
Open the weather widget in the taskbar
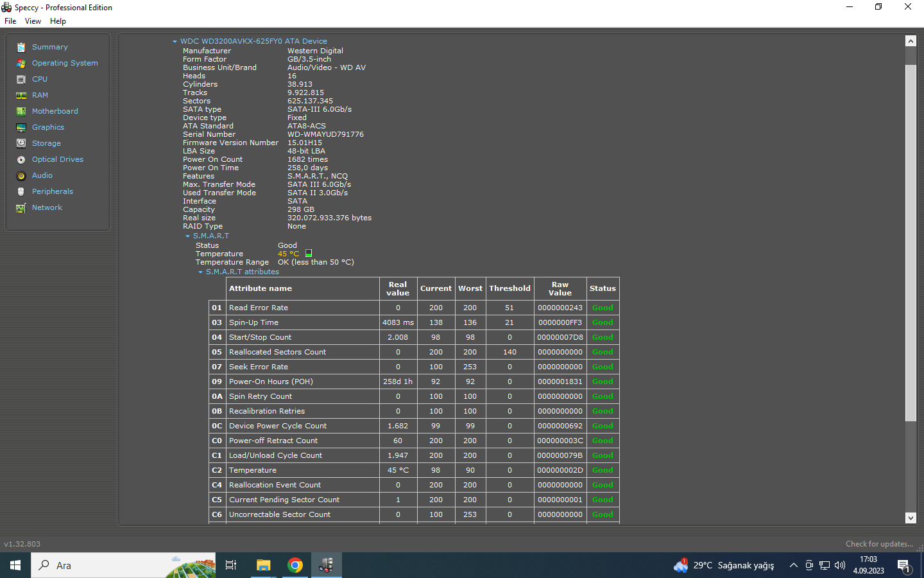(x=724, y=565)
